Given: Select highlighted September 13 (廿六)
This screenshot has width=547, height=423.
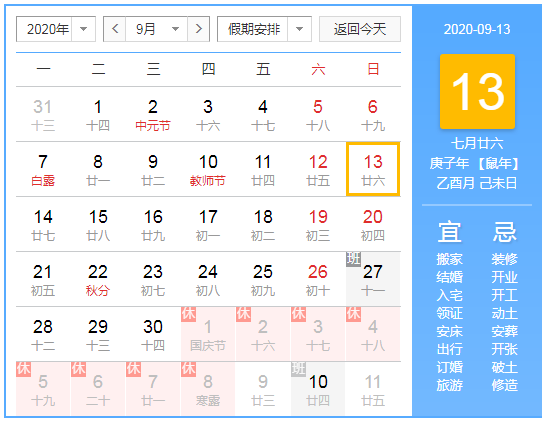Looking at the screenshot, I should (373, 169).
